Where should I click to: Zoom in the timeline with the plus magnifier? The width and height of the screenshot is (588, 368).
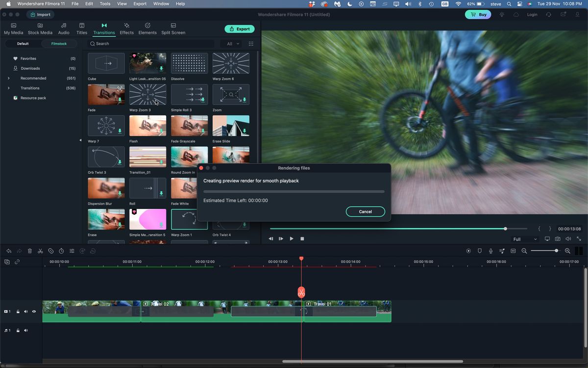[567, 251]
